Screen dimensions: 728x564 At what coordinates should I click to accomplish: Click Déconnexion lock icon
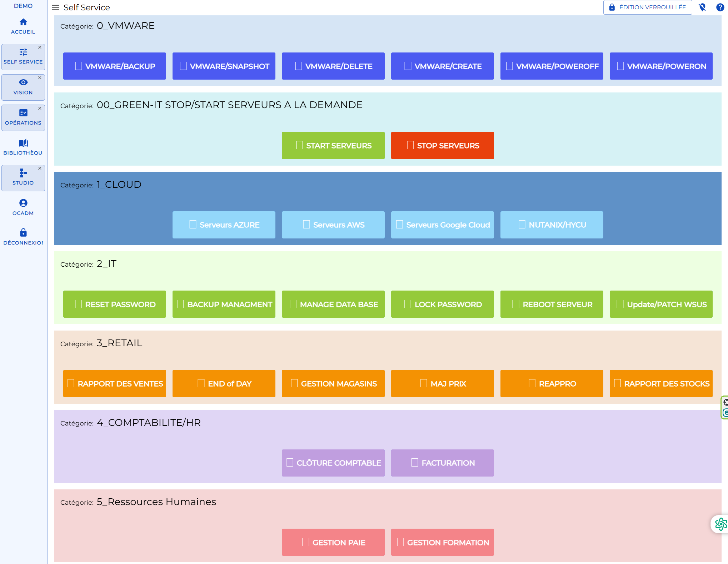[23, 233]
